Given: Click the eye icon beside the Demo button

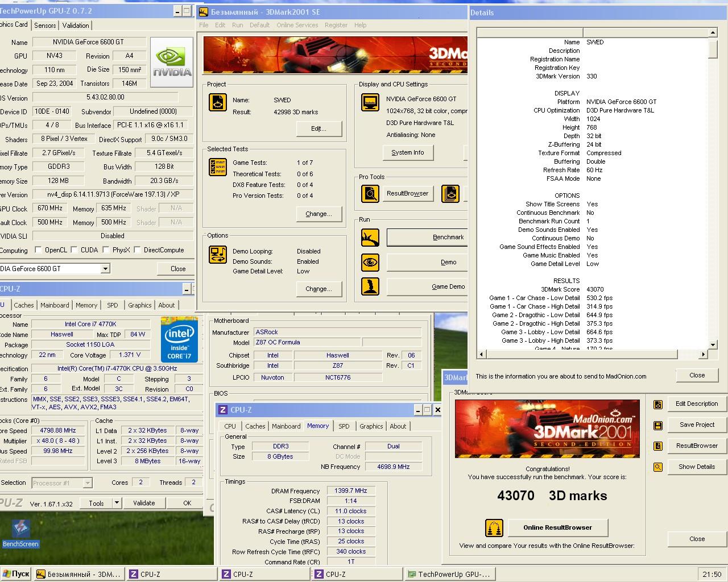Looking at the screenshot, I should pyautogui.click(x=370, y=263).
